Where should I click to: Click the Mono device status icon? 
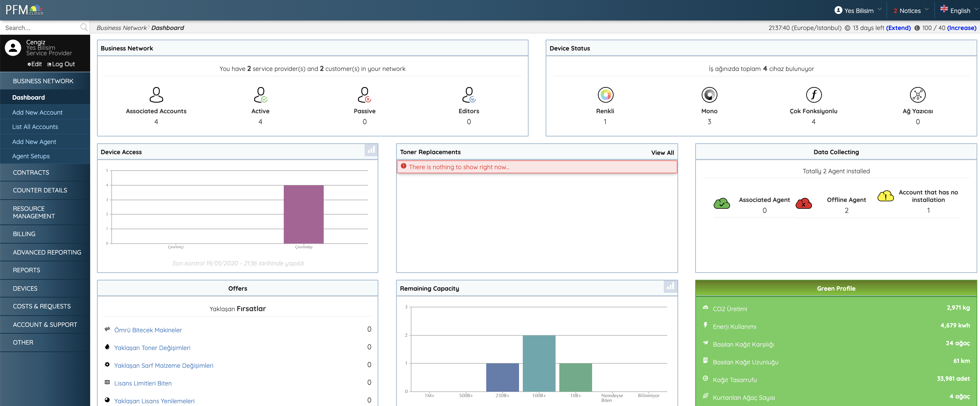709,95
